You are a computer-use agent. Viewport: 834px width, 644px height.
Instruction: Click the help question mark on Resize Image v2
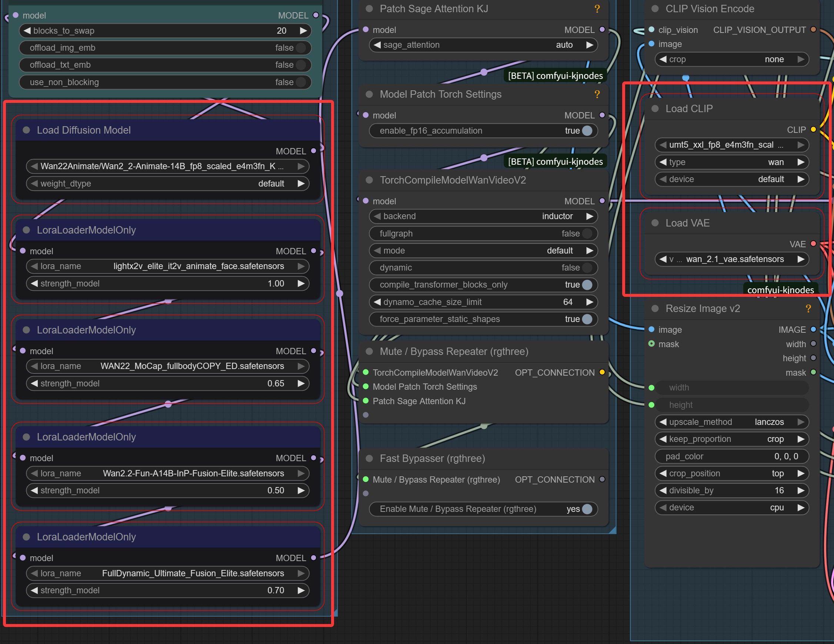[808, 308]
